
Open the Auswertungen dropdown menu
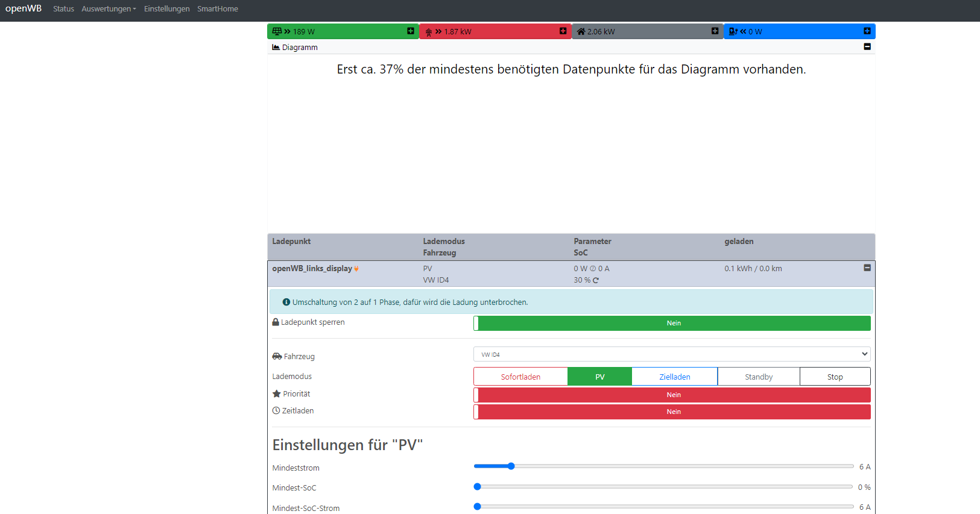tap(109, 9)
